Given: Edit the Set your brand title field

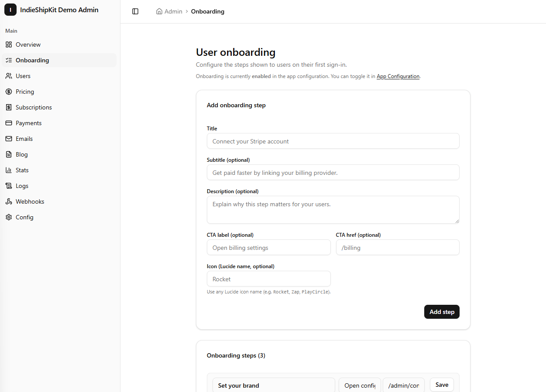Looking at the screenshot, I should pyautogui.click(x=274, y=385).
